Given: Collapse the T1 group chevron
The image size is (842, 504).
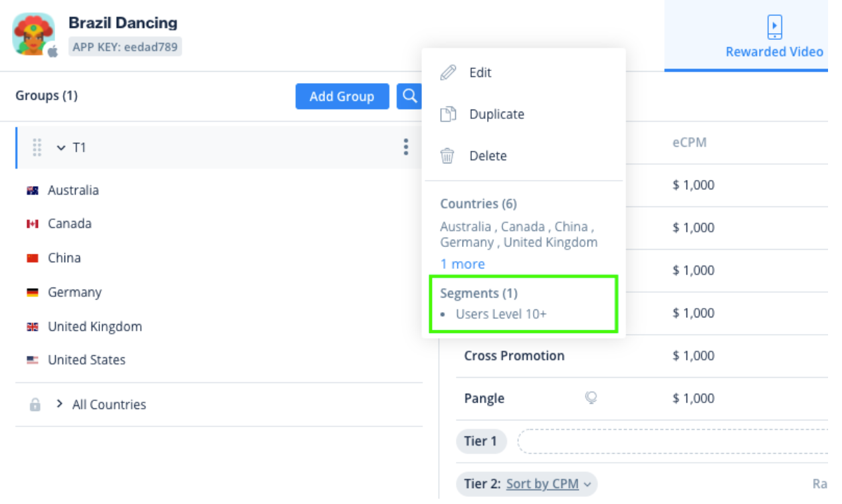Looking at the screenshot, I should pos(61,147).
